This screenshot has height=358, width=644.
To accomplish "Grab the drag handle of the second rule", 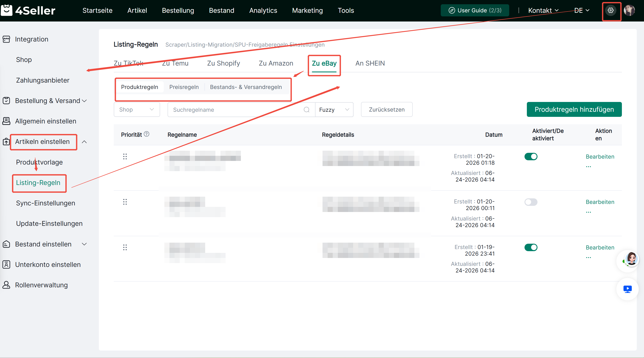I will (125, 202).
